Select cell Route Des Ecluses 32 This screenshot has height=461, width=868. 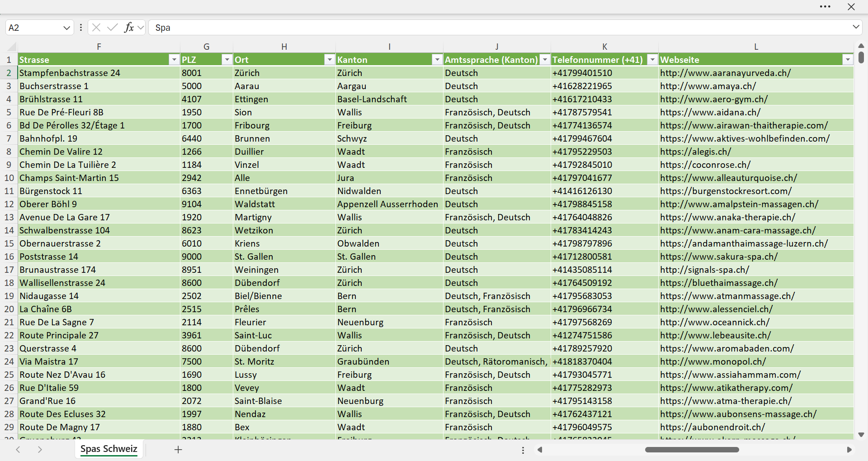(x=99, y=414)
